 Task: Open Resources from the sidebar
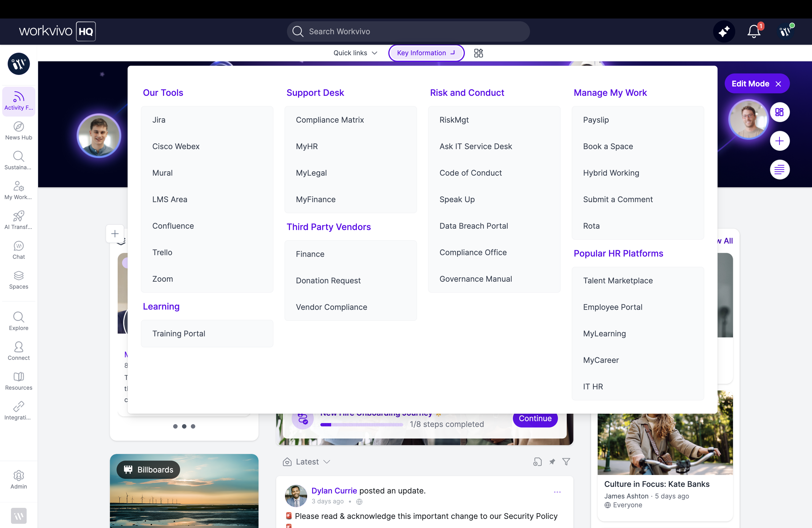click(x=19, y=381)
